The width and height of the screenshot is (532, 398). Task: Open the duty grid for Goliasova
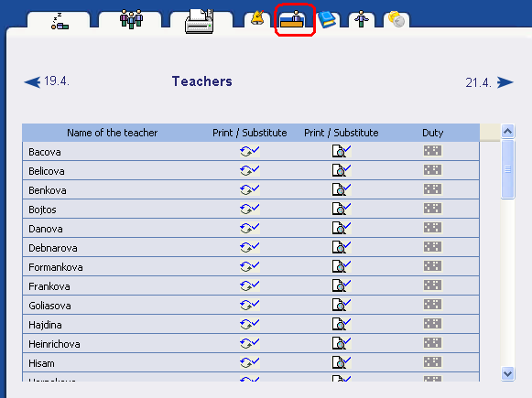432,305
